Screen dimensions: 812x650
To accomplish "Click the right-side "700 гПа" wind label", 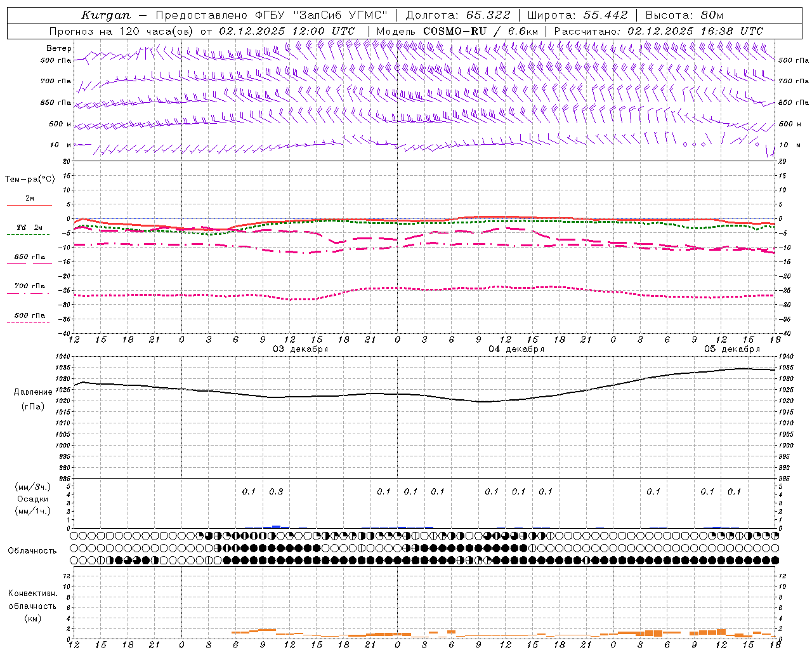I will coord(794,81).
